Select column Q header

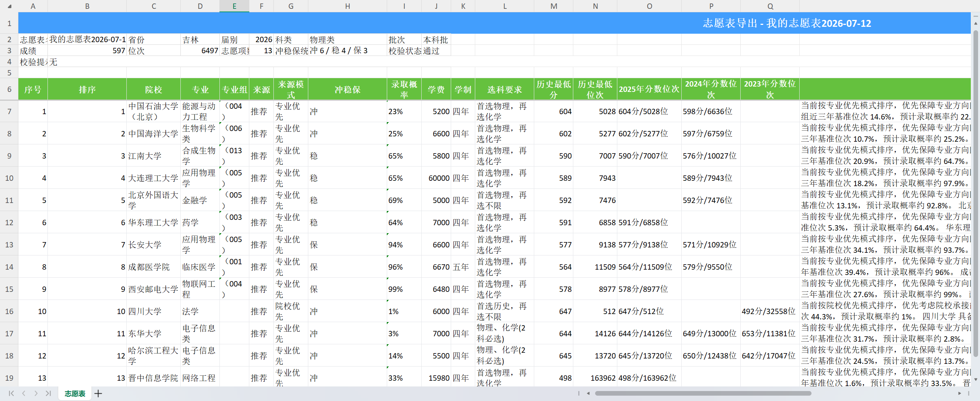770,6
